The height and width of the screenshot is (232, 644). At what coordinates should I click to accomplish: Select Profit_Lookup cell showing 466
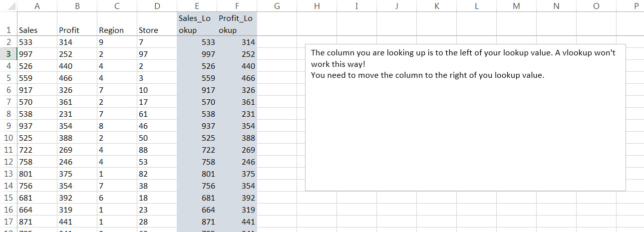(237, 78)
